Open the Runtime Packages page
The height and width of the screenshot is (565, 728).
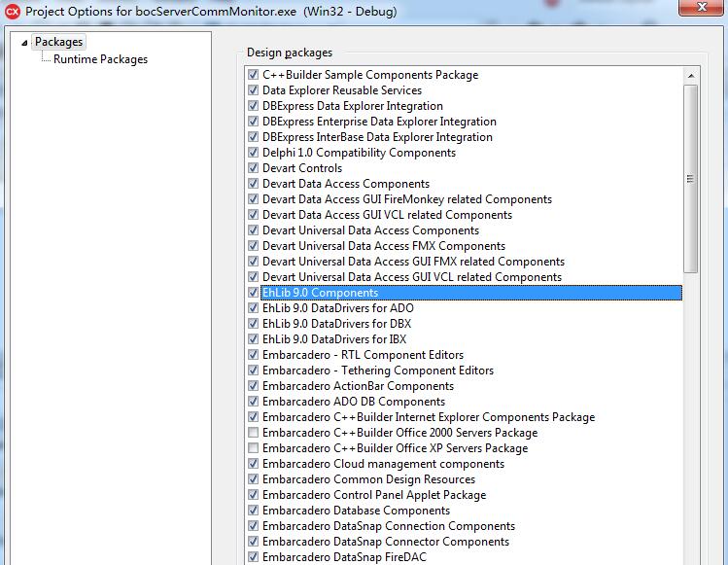pyautogui.click(x=100, y=59)
